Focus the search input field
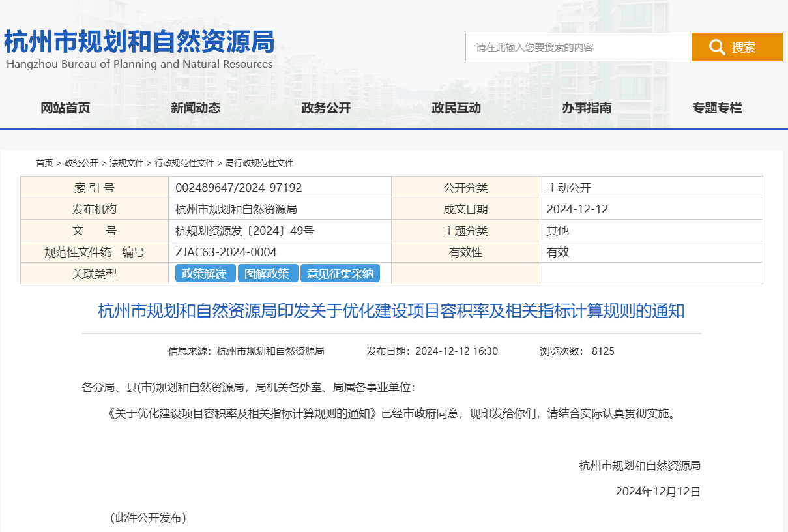The image size is (788, 532). click(578, 47)
